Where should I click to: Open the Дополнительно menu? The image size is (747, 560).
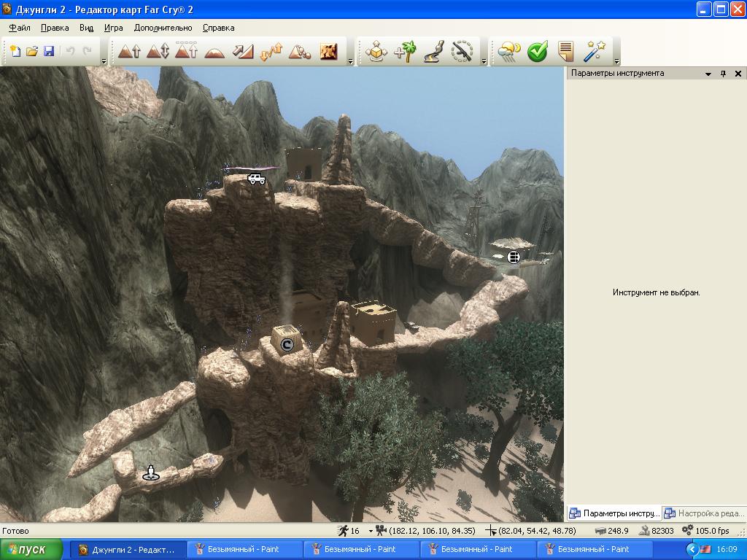click(163, 28)
